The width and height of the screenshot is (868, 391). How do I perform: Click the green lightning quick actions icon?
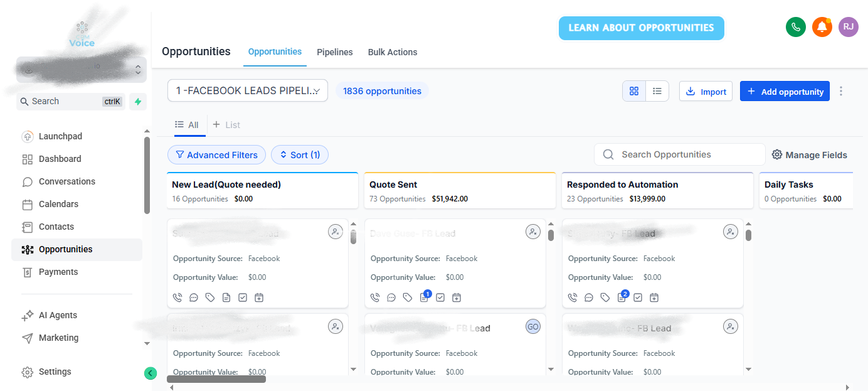[x=138, y=102]
